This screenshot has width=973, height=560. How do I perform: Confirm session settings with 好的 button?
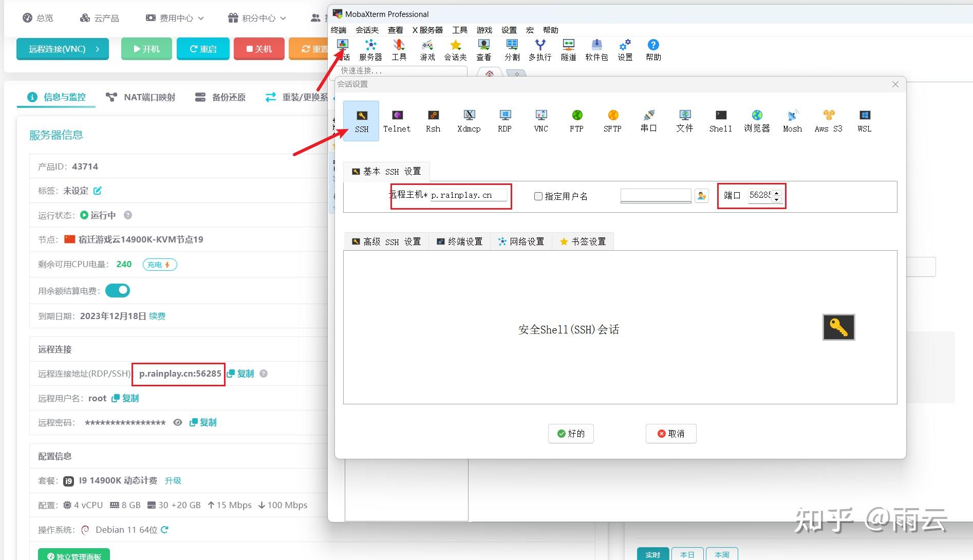click(570, 433)
